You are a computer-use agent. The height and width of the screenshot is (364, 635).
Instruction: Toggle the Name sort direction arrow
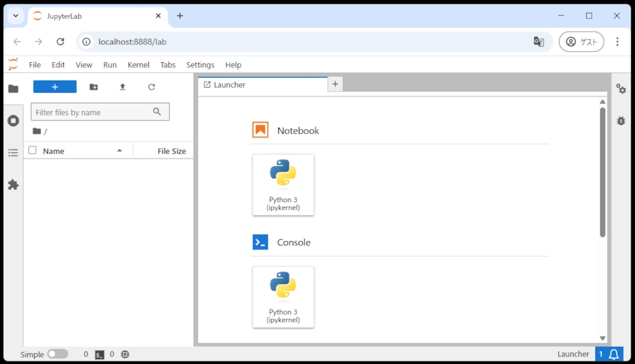coord(119,150)
